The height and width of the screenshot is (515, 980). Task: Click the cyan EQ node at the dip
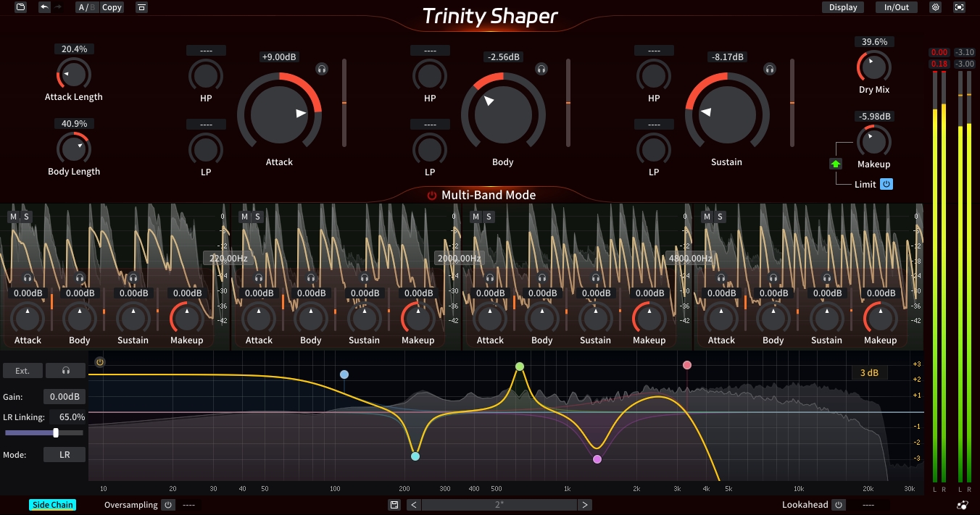click(x=415, y=456)
